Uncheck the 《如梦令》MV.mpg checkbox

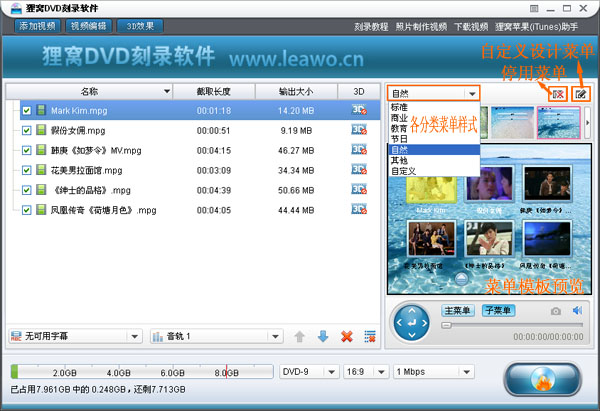(x=26, y=150)
